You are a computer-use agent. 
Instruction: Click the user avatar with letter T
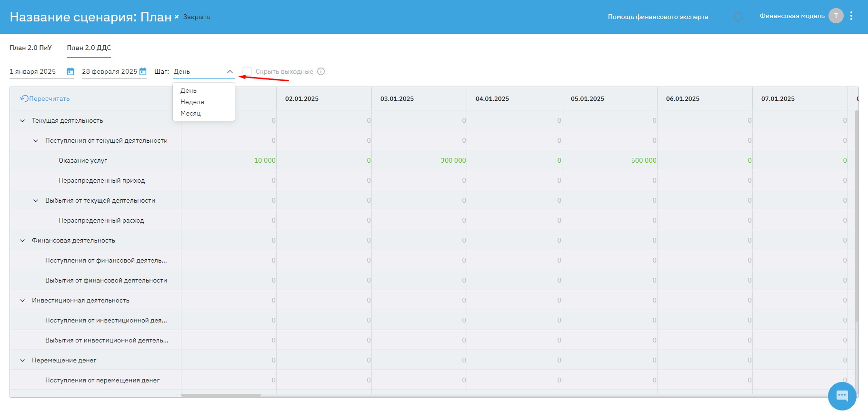tap(836, 16)
